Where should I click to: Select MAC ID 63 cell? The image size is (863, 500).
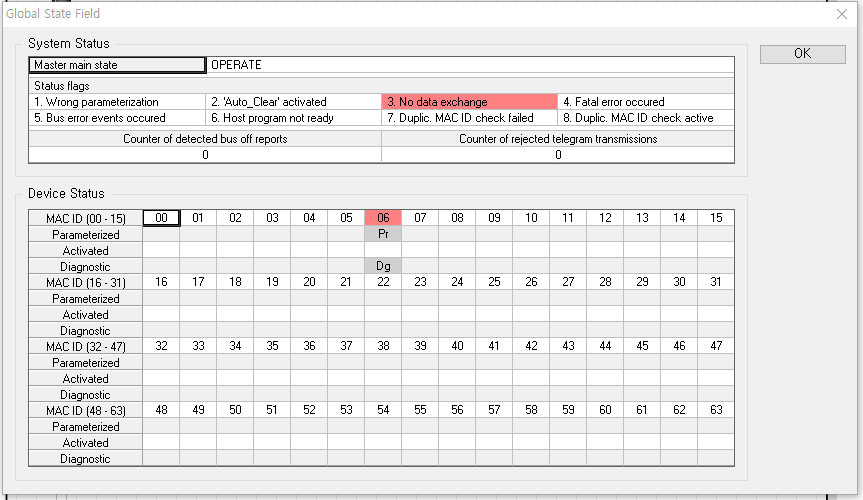[x=715, y=410]
